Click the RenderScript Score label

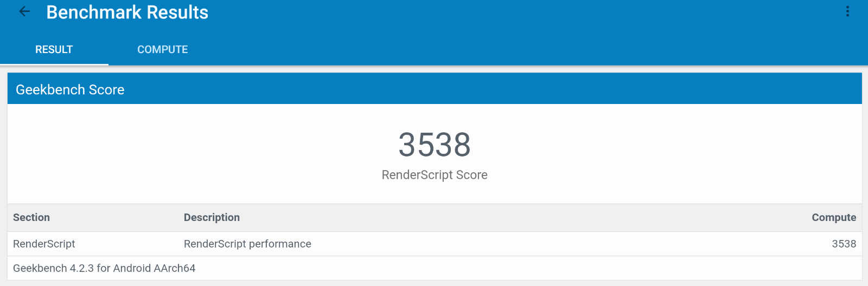tap(435, 175)
